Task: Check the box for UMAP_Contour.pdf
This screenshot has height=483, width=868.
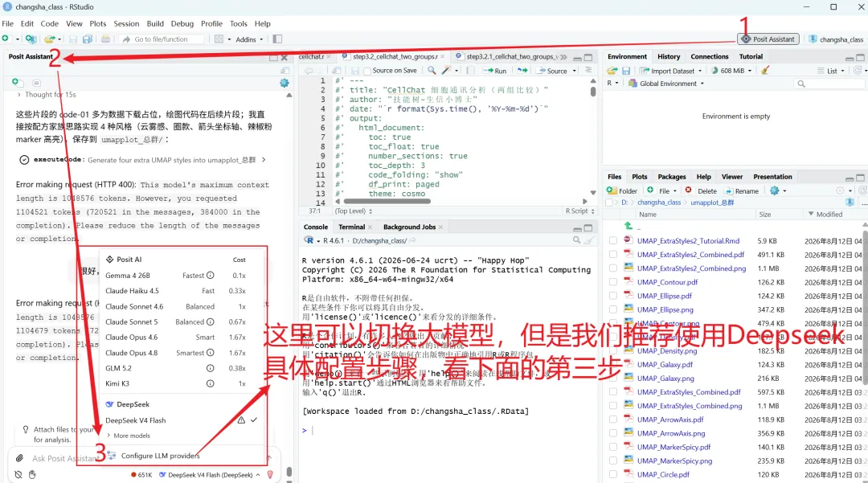Action: click(x=612, y=282)
